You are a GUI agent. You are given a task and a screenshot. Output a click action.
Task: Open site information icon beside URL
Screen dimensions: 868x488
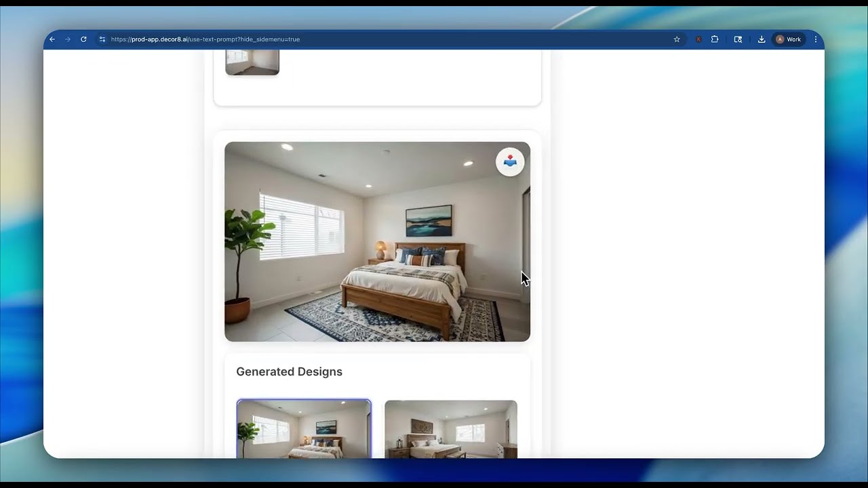click(x=102, y=39)
